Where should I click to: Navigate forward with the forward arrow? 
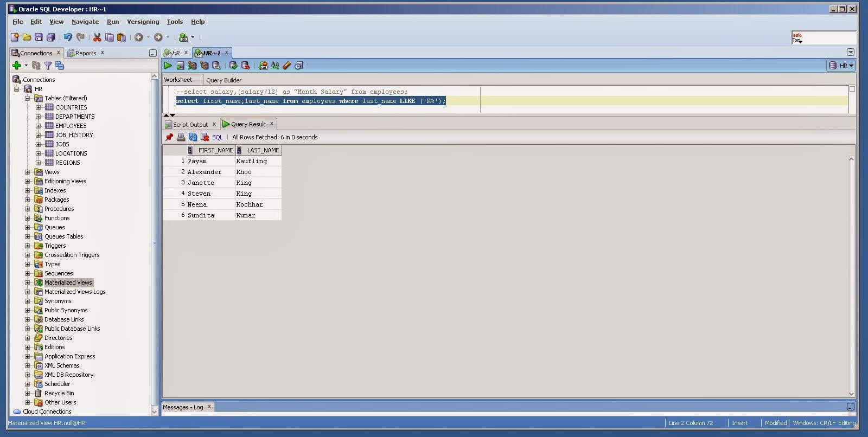[x=158, y=37]
